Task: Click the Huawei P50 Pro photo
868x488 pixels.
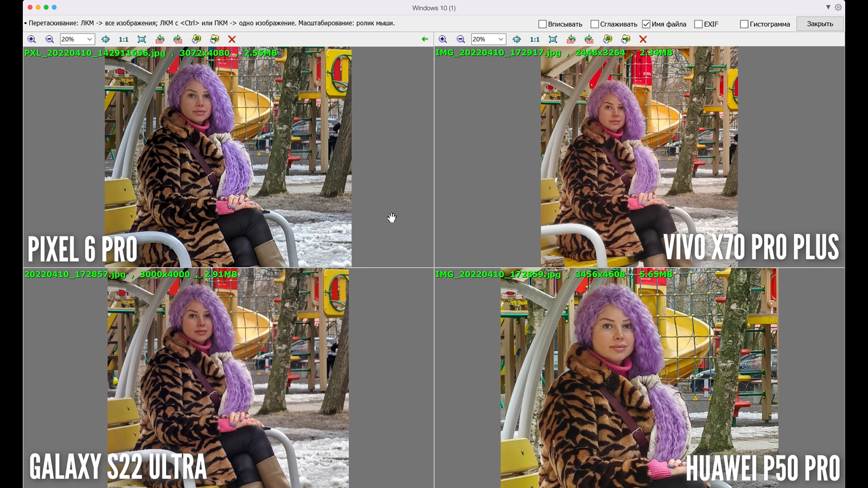Action: [639, 380]
